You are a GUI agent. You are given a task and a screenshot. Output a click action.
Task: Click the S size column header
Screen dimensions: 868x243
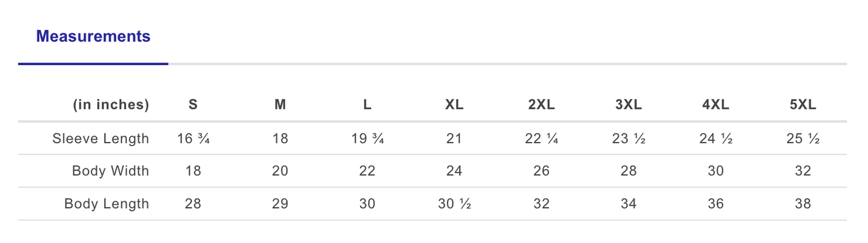click(x=193, y=105)
